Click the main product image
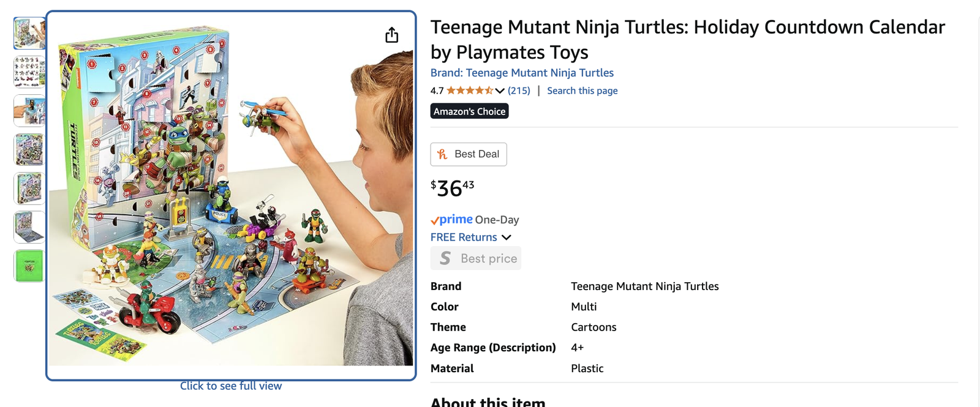The image size is (980, 407). click(231, 196)
